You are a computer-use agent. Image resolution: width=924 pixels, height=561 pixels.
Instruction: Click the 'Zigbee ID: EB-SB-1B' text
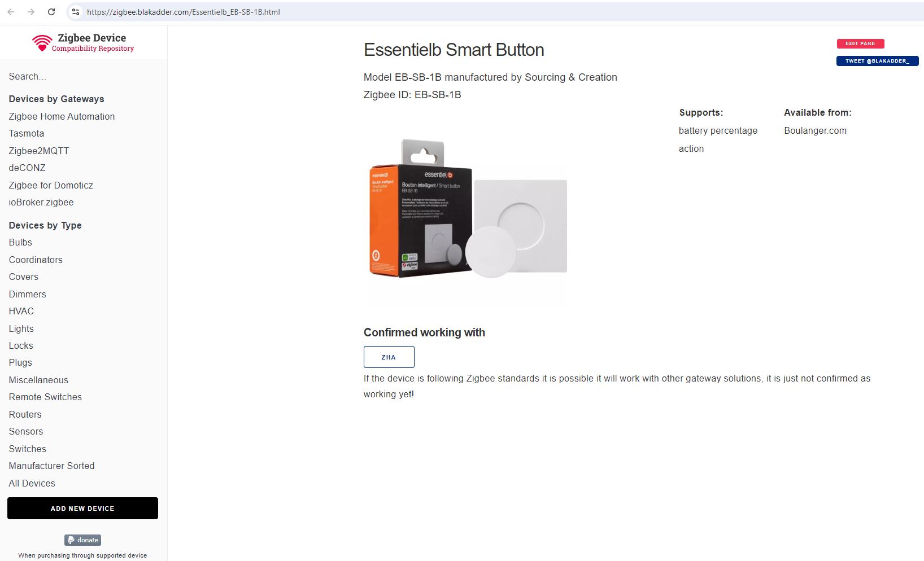pyautogui.click(x=412, y=95)
